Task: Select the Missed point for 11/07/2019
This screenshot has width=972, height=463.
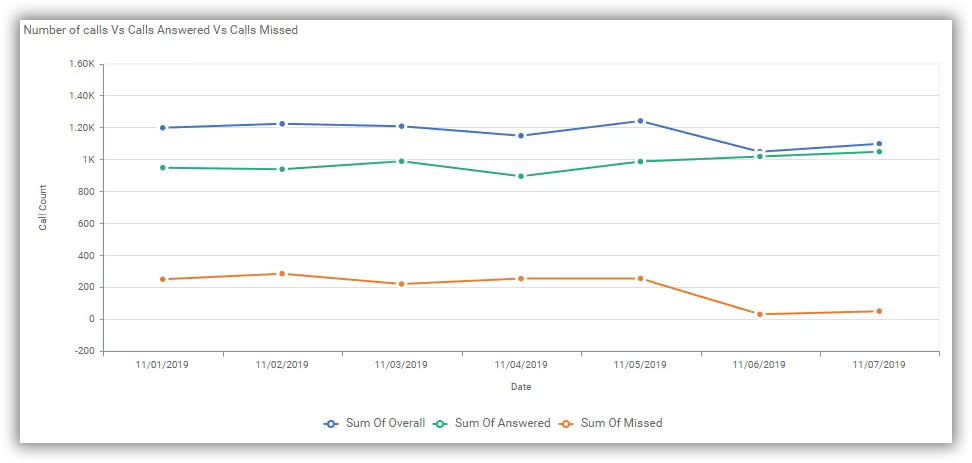Action: [879, 311]
